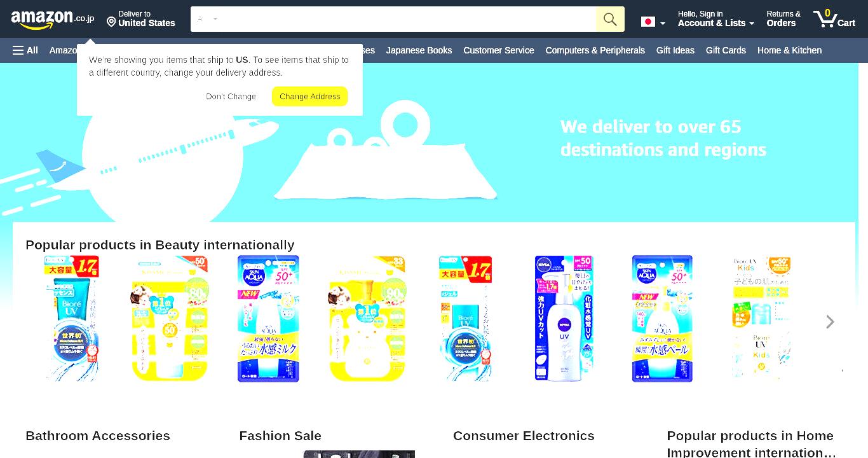This screenshot has height=458, width=868.
Task: Open the All hamburger menu
Action: click(25, 50)
